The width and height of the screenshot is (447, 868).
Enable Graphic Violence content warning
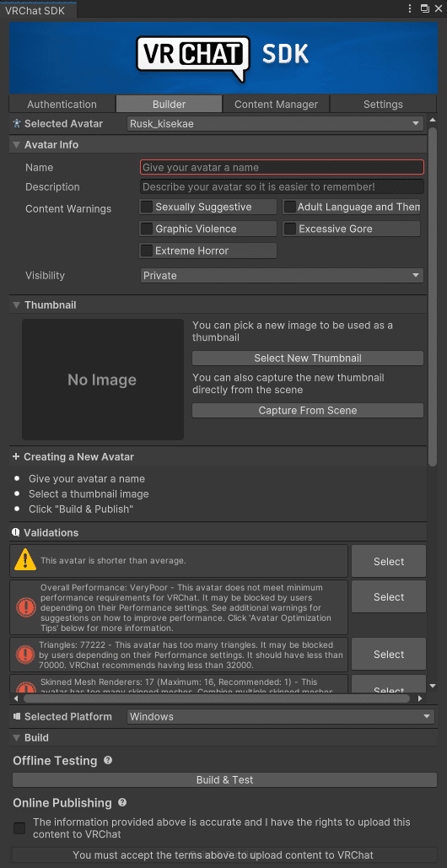[x=147, y=229]
